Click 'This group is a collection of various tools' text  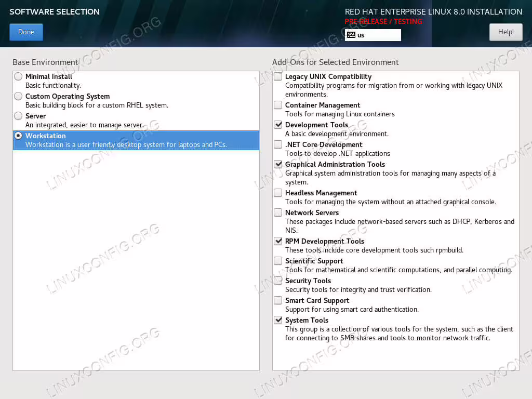pos(399,334)
